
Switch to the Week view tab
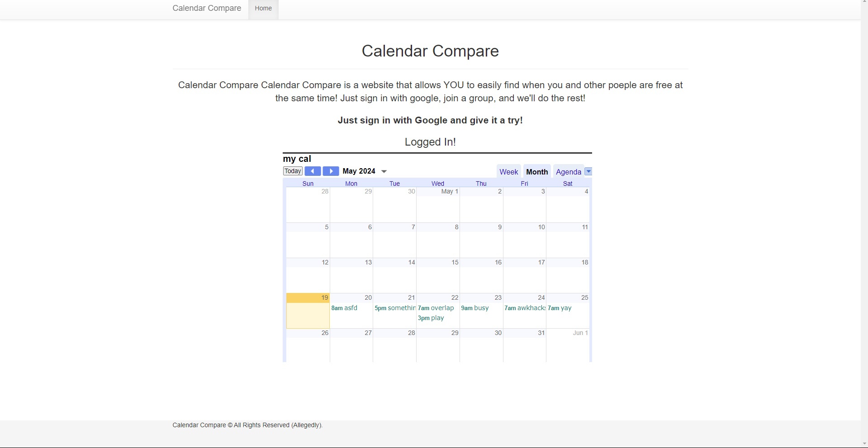[508, 172]
